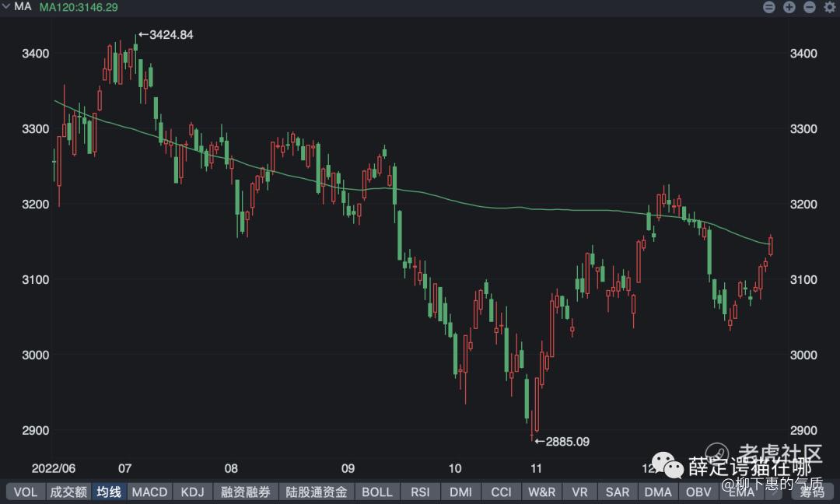Switch to the CCI indicator tab
Screen dimensions: 840x504
[501, 492]
